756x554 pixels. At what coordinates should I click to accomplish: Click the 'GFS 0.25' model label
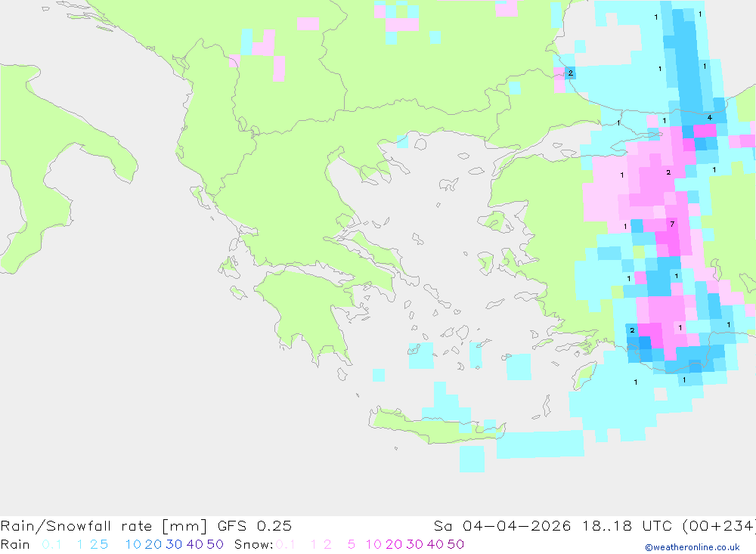[x=255, y=526]
